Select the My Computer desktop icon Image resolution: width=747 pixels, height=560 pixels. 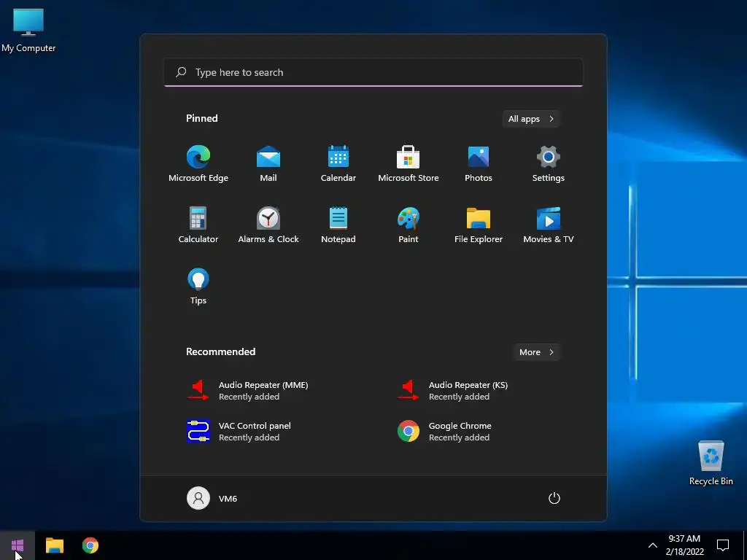coord(28,30)
